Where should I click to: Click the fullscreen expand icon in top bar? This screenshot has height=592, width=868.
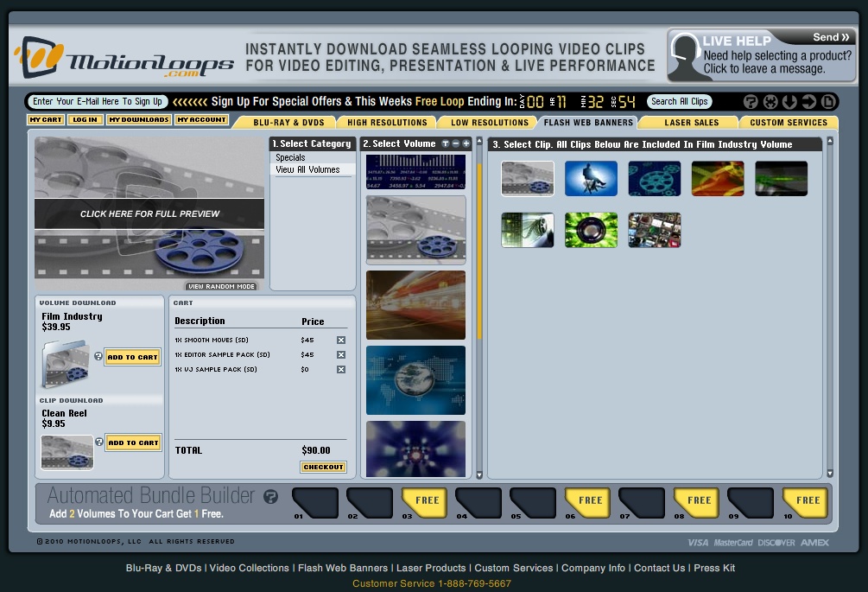pyautogui.click(x=770, y=102)
